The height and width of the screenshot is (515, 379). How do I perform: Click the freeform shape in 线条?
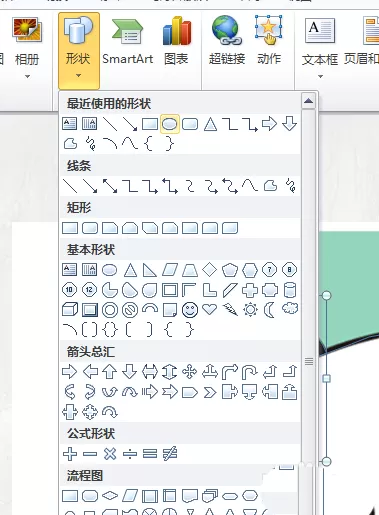click(270, 185)
